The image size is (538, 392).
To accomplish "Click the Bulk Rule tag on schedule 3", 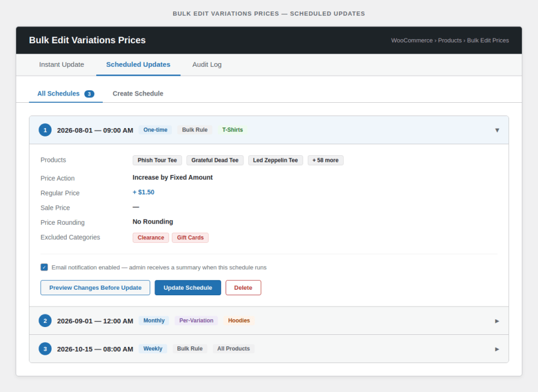I will (x=190, y=349).
